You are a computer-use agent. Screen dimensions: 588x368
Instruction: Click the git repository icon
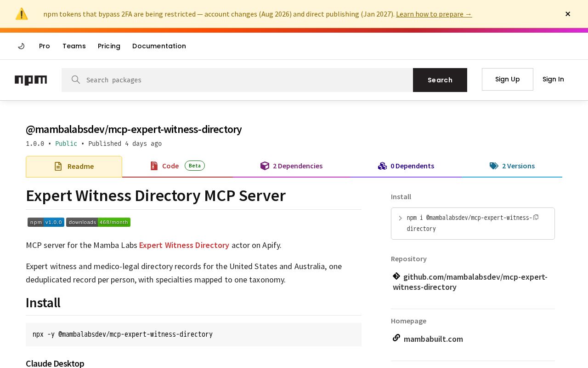point(396,276)
